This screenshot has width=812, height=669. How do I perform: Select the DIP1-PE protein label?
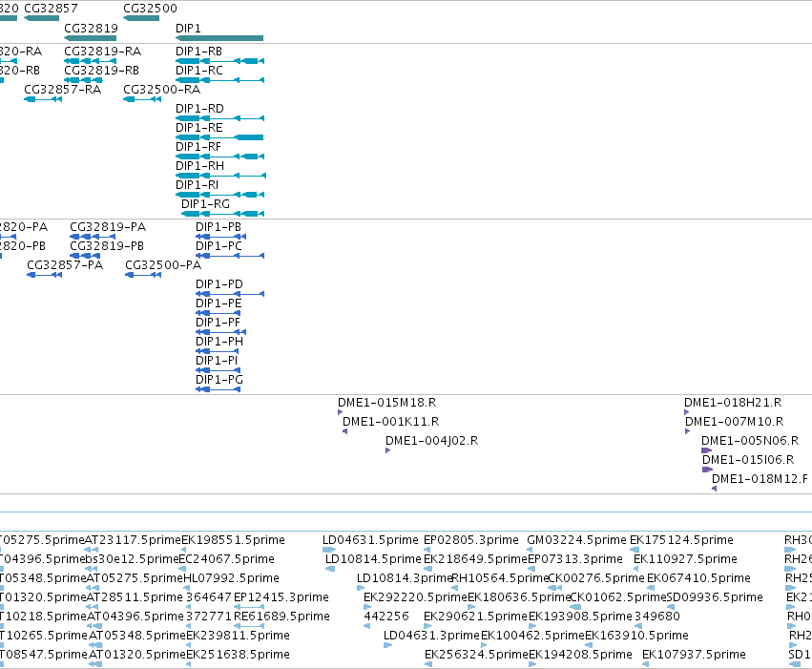tap(219, 303)
